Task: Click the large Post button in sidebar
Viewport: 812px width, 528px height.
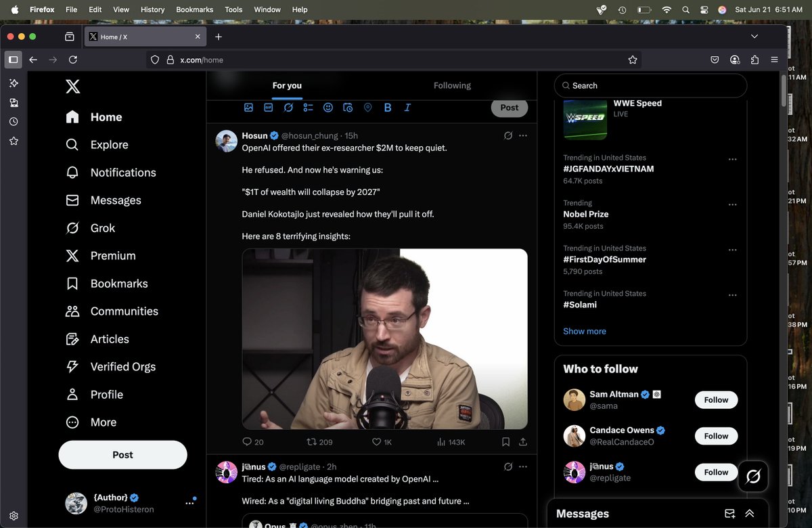Action: point(122,455)
